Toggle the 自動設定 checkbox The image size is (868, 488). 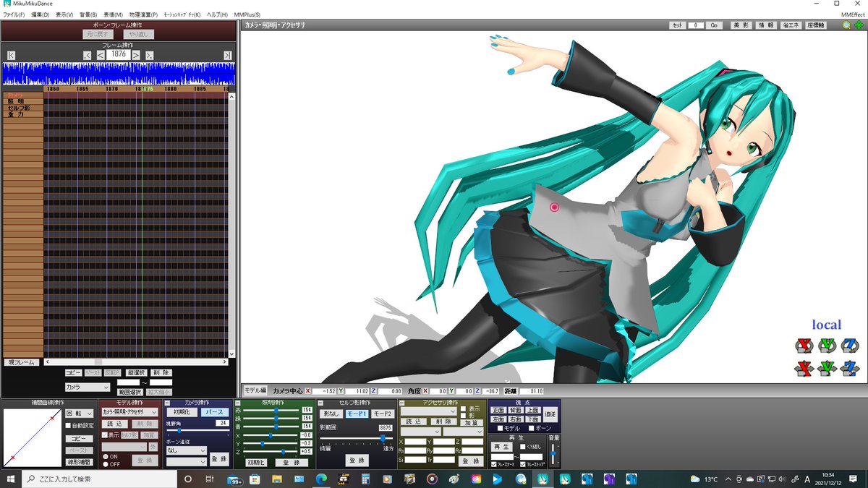[69, 426]
